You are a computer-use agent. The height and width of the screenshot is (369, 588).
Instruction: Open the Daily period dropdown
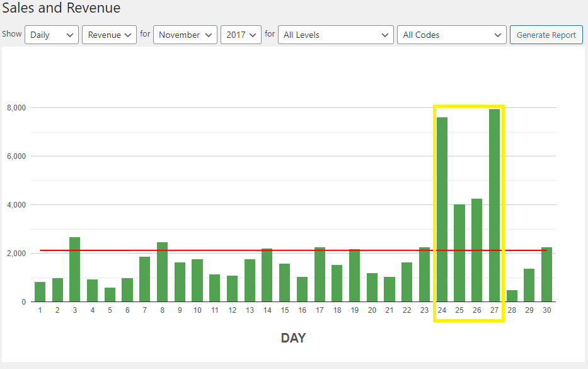point(52,35)
